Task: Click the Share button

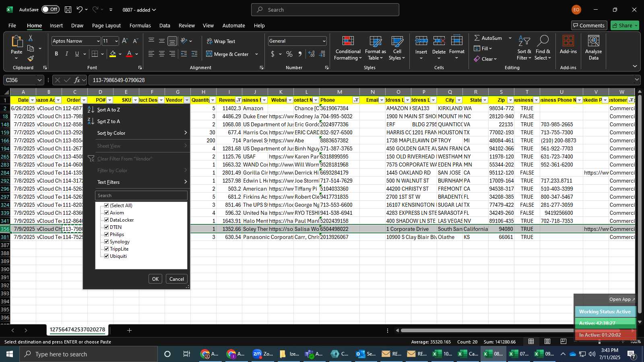Action: point(625,25)
